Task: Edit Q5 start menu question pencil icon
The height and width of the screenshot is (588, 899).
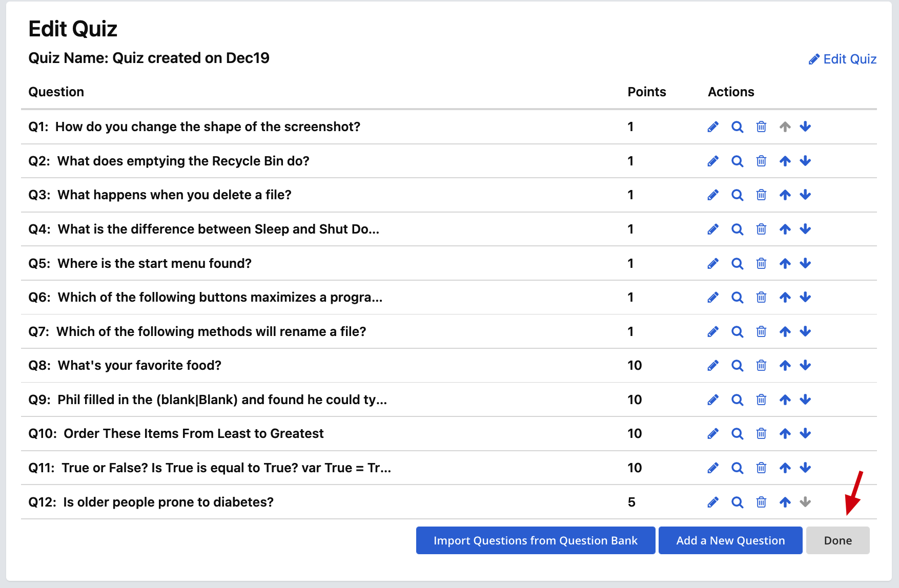Action: (713, 263)
